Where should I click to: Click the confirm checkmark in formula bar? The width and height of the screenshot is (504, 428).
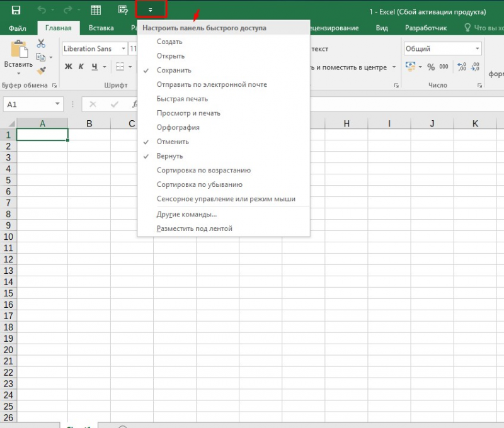pyautogui.click(x=115, y=104)
